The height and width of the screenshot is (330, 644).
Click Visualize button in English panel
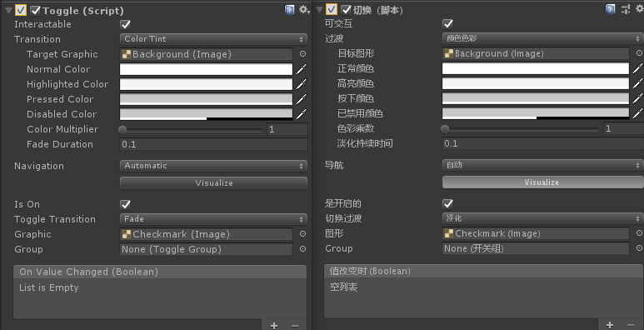coord(213,182)
